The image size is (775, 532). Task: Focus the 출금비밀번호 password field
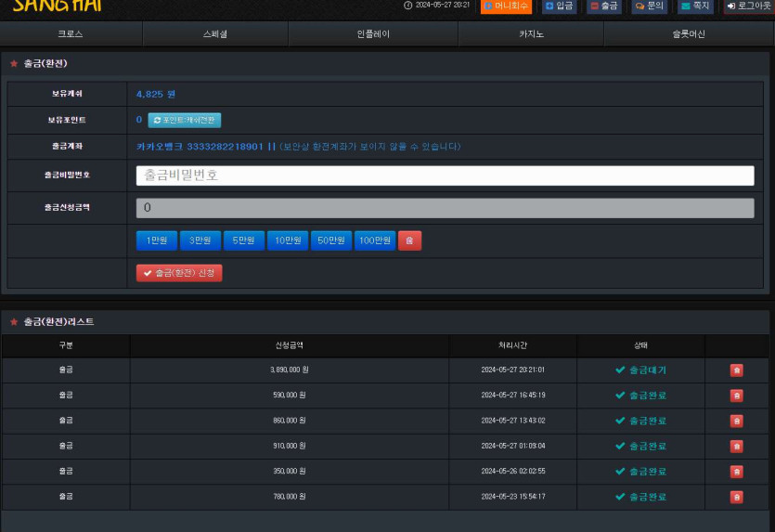point(445,175)
